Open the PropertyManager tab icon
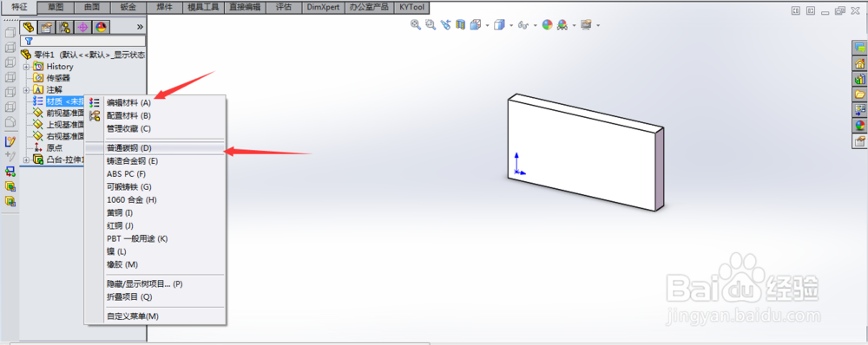Viewport: 868px width, 345px height. click(47, 27)
